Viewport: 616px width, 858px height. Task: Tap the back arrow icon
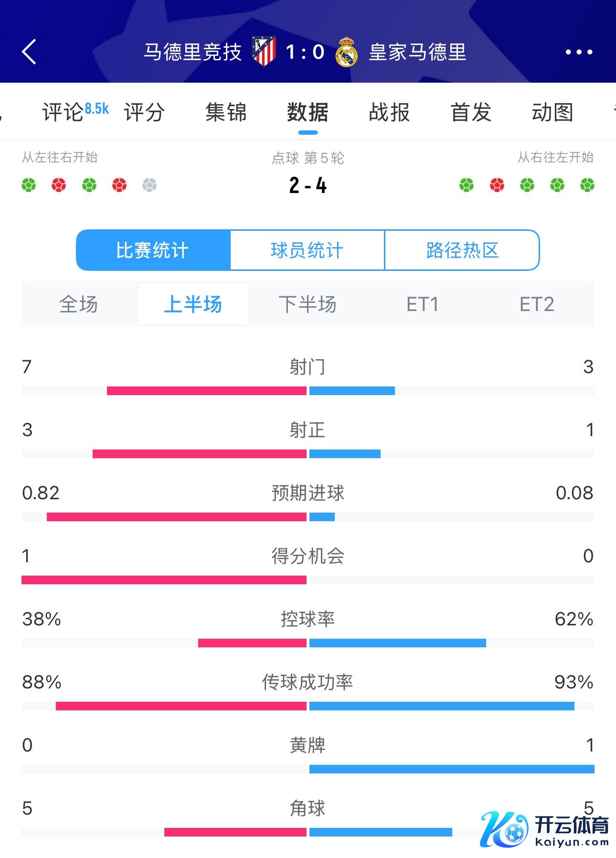[x=29, y=52]
